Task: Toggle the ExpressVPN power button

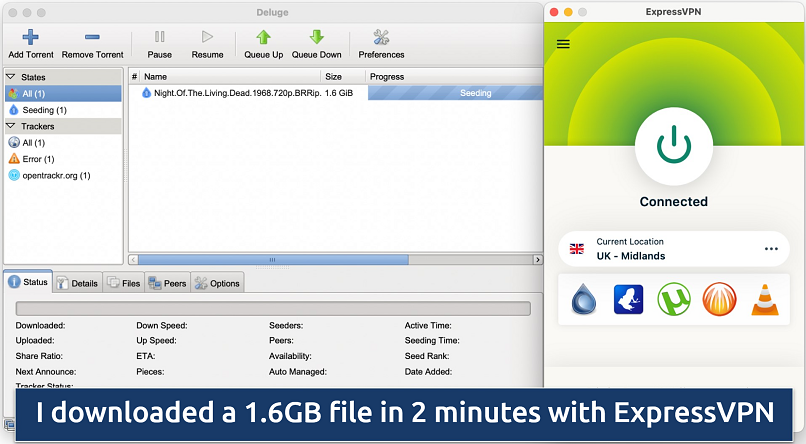Action: coord(674,146)
